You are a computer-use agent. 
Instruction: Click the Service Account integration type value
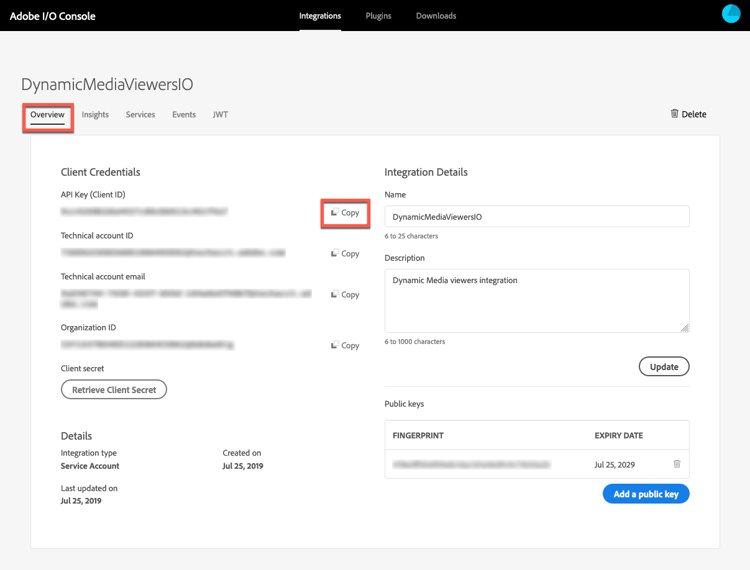click(90, 466)
